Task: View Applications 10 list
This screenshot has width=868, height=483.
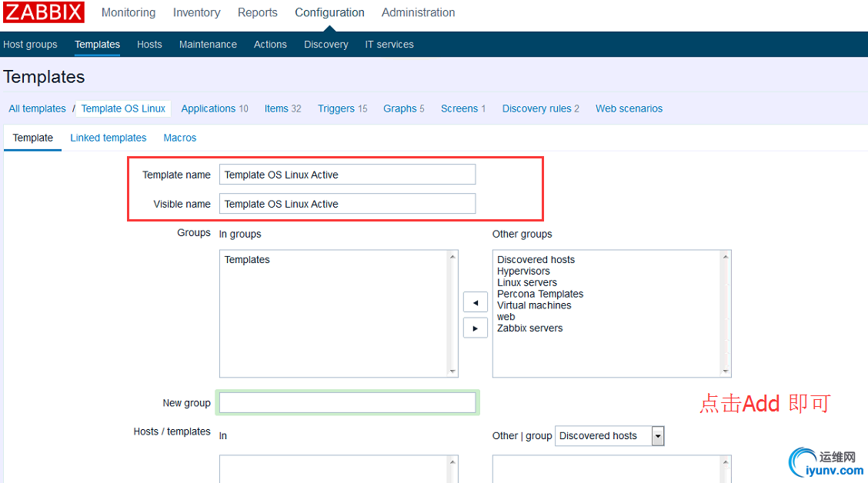Action: pyautogui.click(x=214, y=108)
